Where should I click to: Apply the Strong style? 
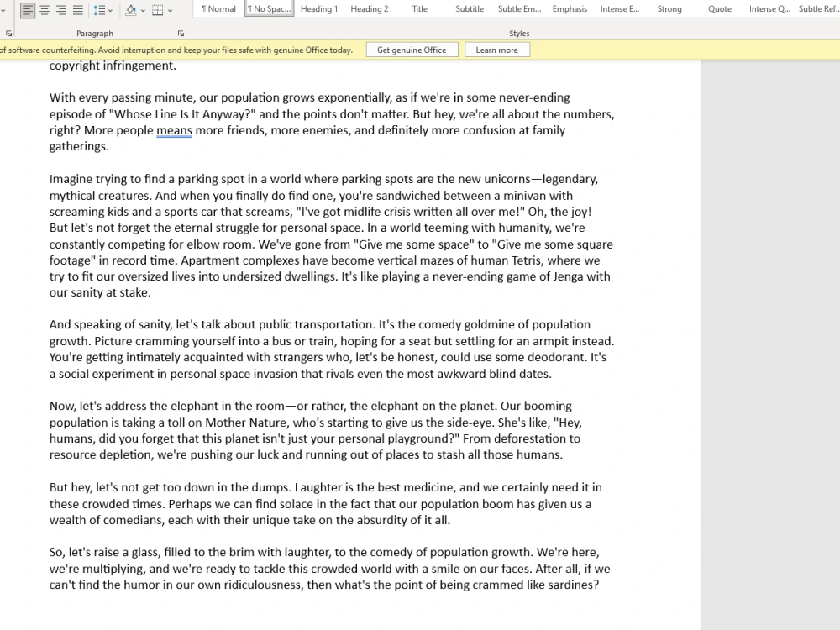point(669,8)
